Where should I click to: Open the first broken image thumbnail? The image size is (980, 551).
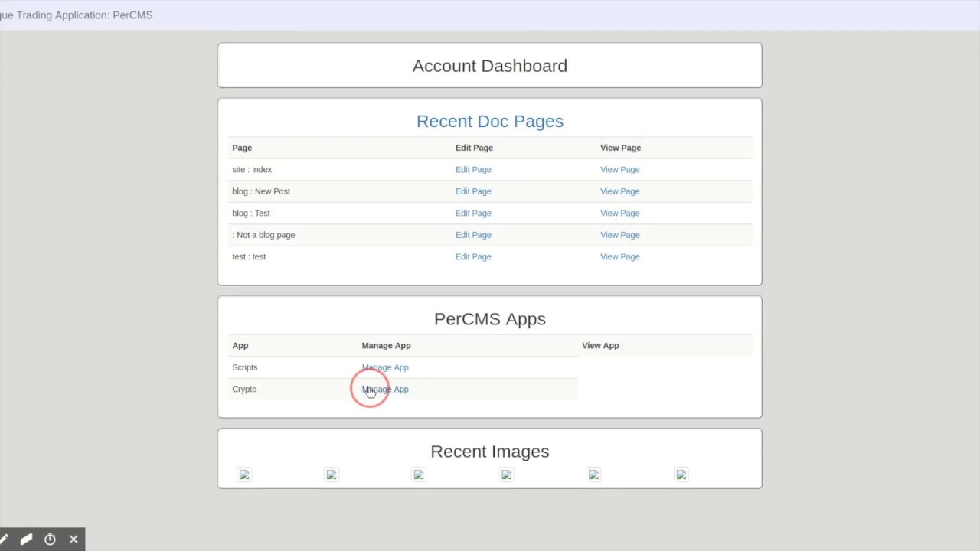click(x=244, y=474)
